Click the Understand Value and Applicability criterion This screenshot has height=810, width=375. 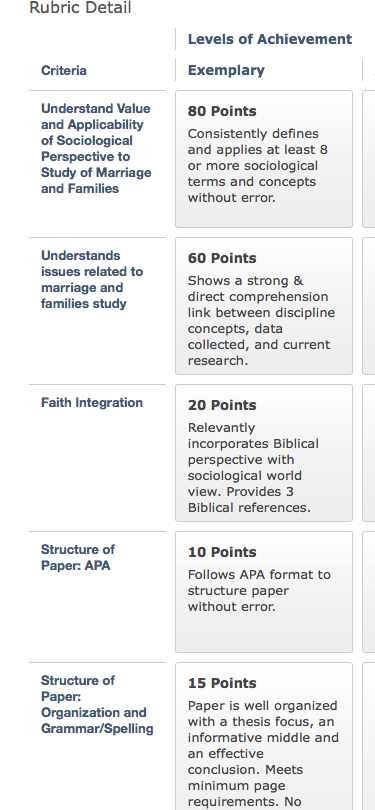click(96, 148)
